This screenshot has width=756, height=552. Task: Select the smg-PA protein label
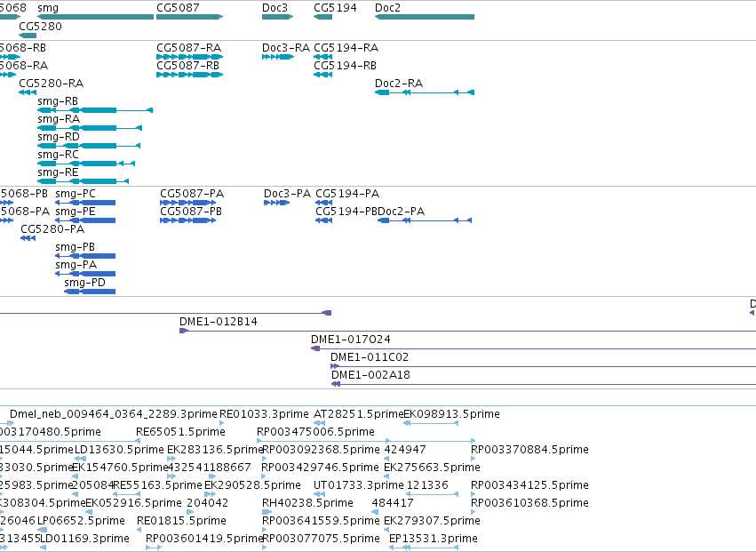coord(76,264)
